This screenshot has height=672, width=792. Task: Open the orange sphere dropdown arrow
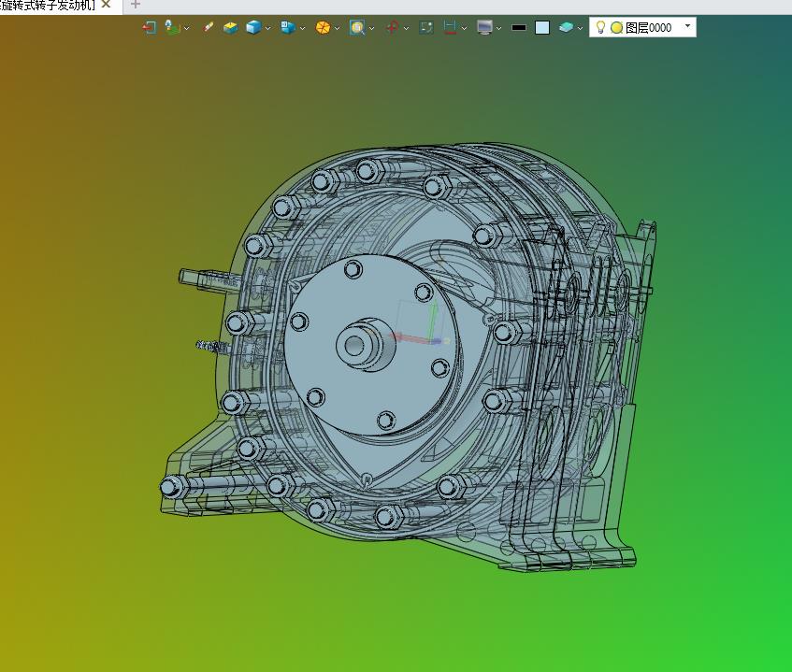[x=338, y=28]
